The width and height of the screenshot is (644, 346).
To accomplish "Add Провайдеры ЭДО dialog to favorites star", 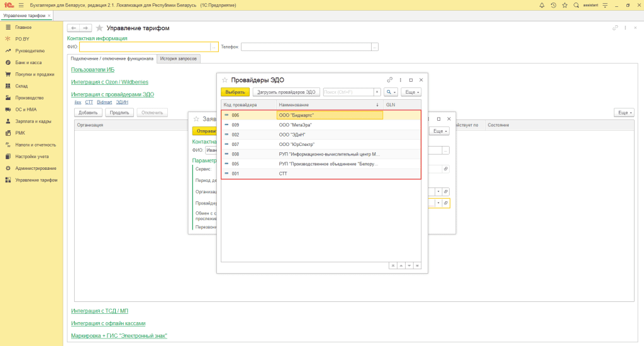I will pyautogui.click(x=225, y=80).
